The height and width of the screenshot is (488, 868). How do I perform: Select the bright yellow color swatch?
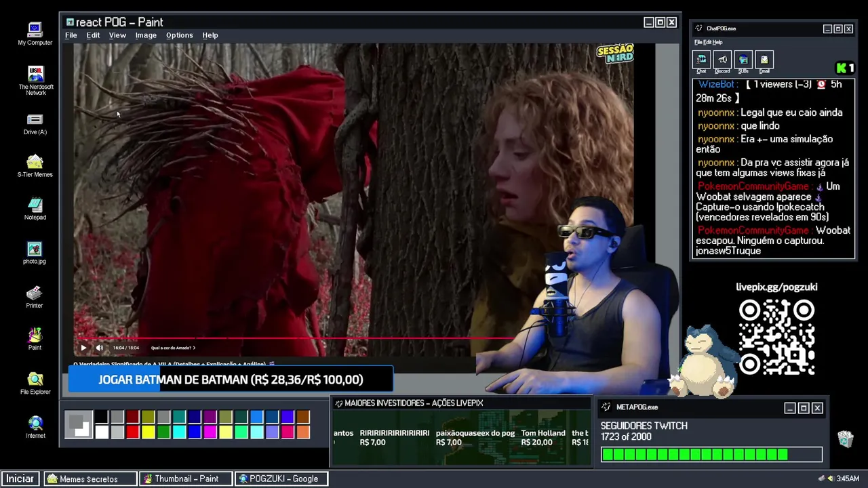[148, 432]
